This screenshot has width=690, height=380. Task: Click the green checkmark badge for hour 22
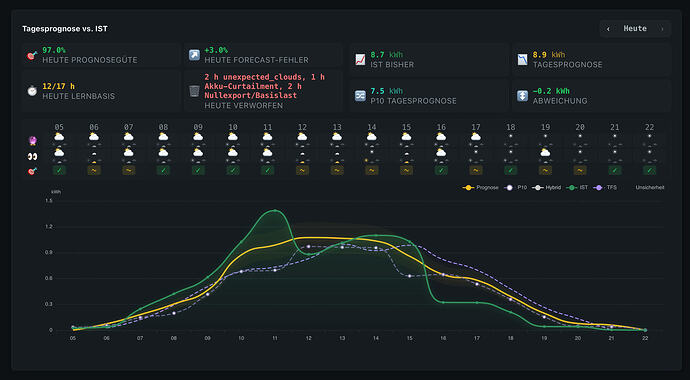pos(650,170)
